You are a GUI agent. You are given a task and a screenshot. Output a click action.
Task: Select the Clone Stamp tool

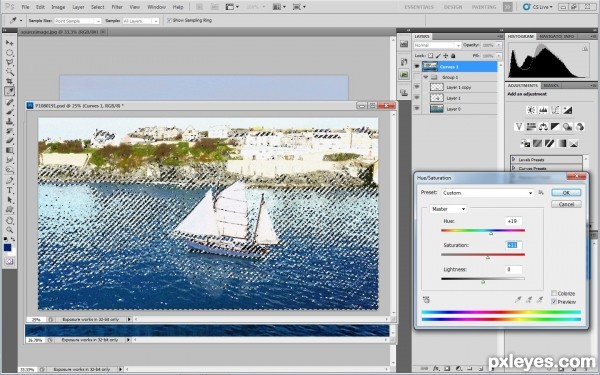pos(10,121)
